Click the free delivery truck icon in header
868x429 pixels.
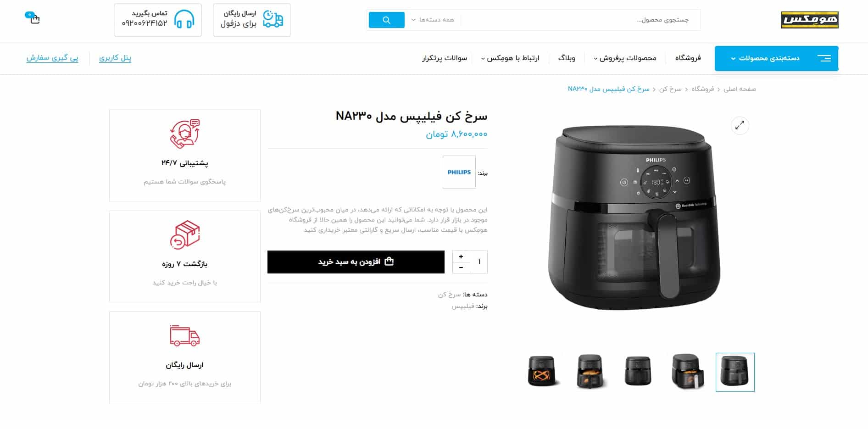[273, 19]
